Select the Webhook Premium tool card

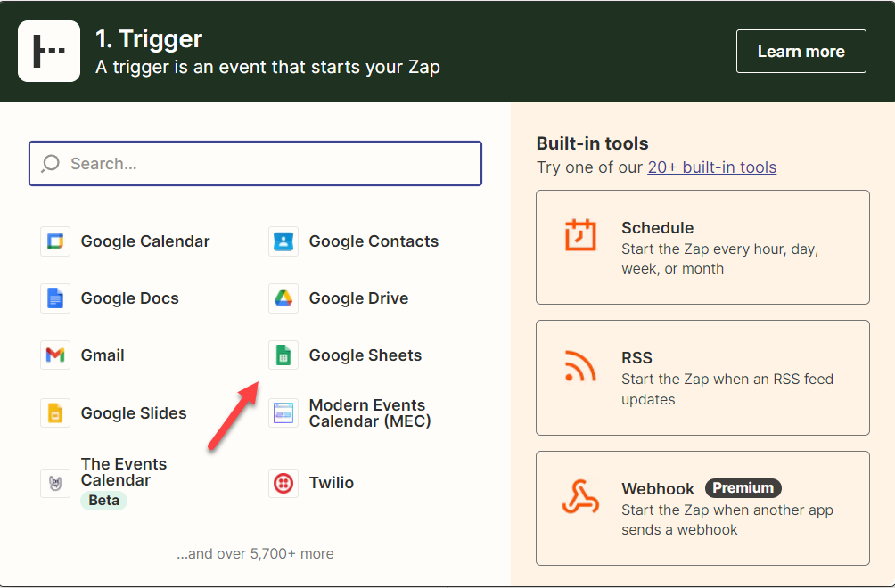702,508
